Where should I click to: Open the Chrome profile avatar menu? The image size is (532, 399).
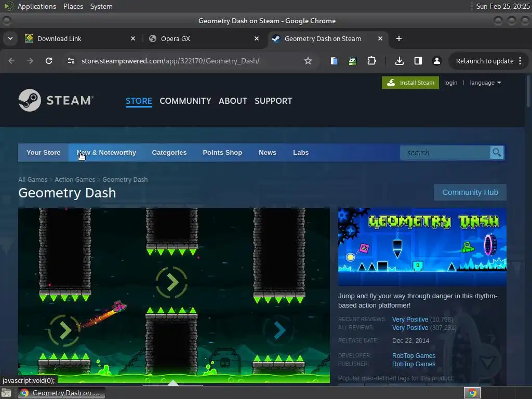pos(436,61)
